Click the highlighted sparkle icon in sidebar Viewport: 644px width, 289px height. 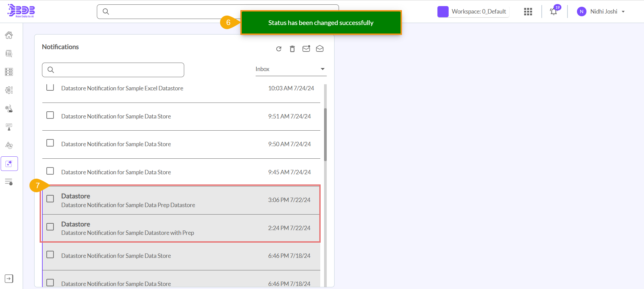pos(9,164)
